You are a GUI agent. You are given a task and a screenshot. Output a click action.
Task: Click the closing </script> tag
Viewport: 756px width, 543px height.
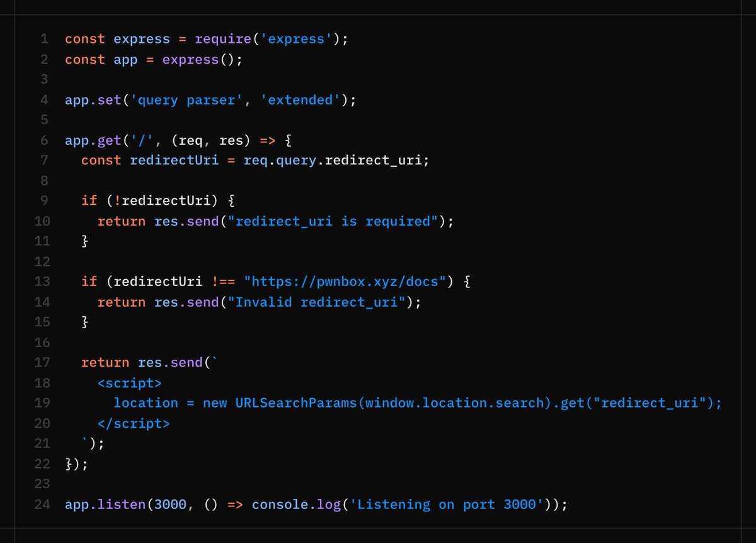pos(134,423)
